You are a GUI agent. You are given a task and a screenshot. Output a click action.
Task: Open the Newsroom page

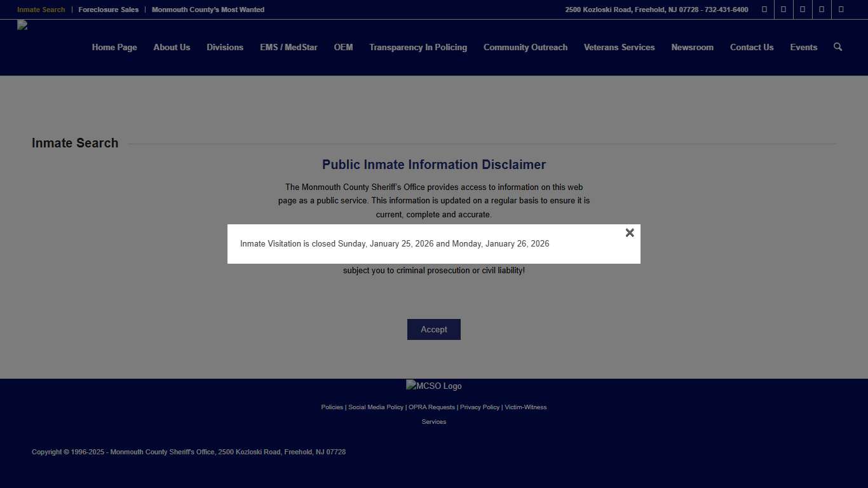coord(692,47)
